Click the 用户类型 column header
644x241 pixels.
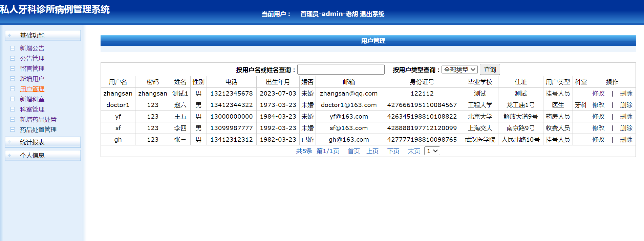click(x=558, y=82)
